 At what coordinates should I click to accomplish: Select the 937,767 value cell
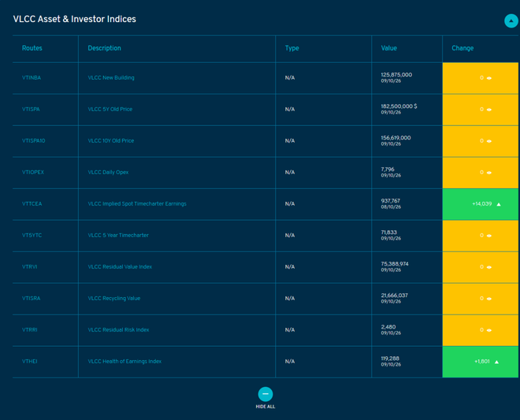[407, 204]
